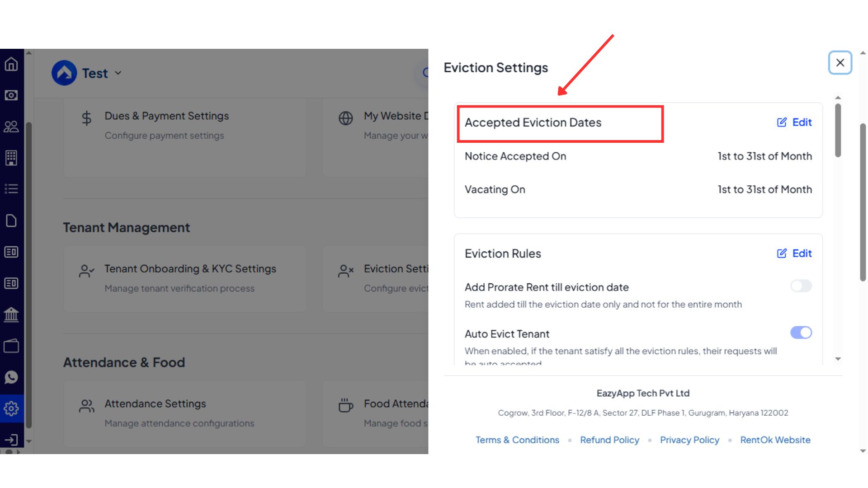This screenshot has height=488, width=868.
Task: Select the settings gear icon in sidebar
Action: (x=11, y=408)
